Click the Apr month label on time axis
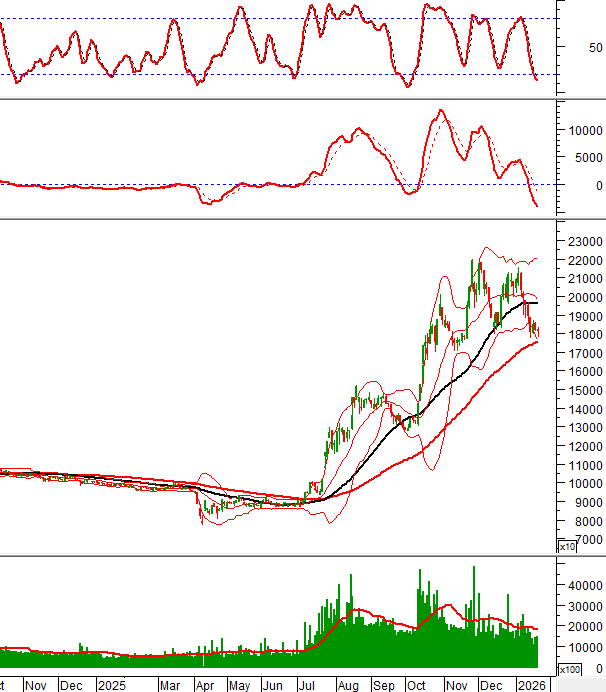The width and height of the screenshot is (606, 692). point(204,685)
